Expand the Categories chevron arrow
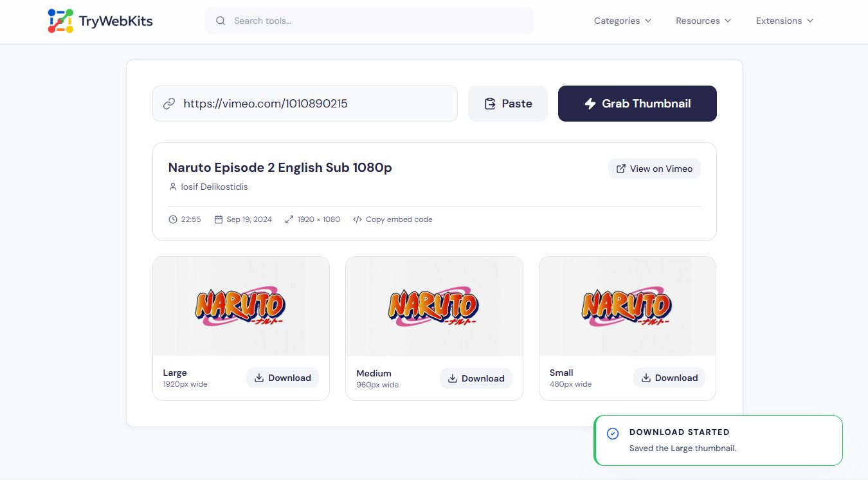Viewport: 868px width, 480px height. [648, 21]
